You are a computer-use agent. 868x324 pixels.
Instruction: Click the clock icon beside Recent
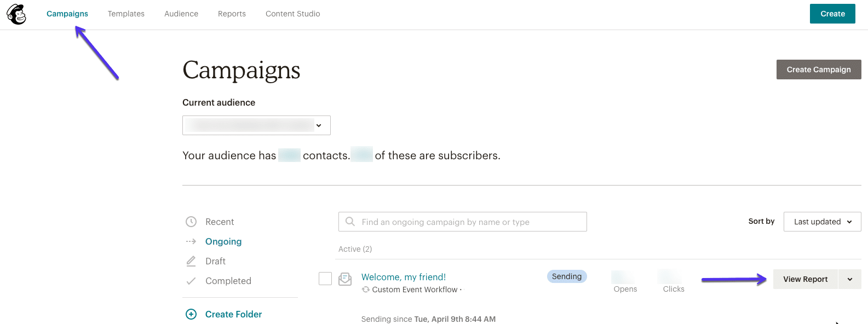point(191,222)
